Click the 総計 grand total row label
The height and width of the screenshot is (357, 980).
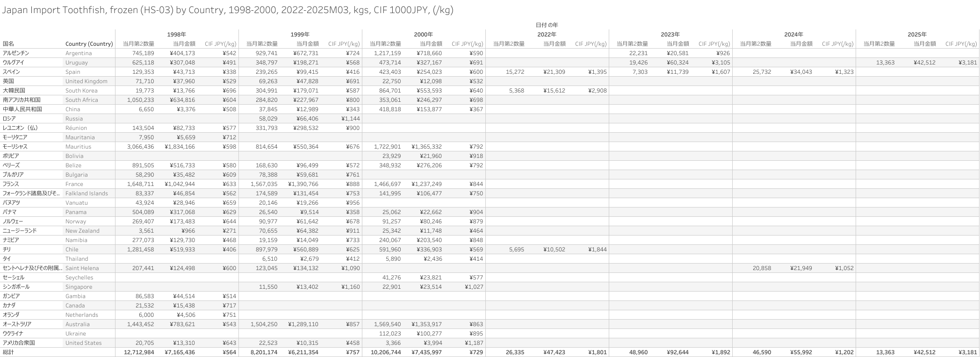[8, 352]
